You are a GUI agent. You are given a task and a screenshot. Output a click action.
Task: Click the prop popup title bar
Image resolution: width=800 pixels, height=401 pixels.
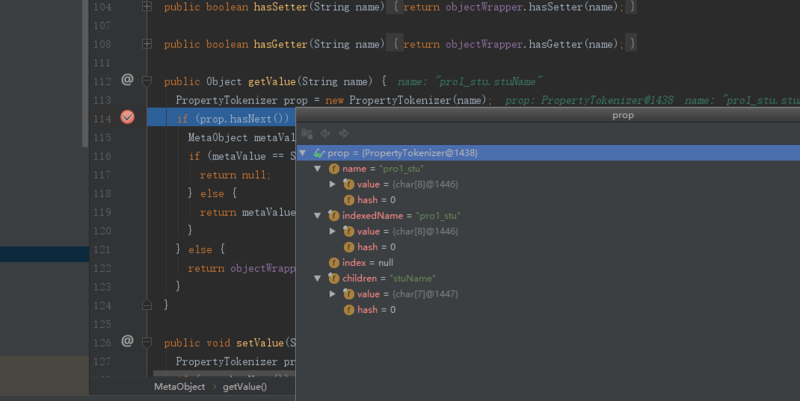548,115
